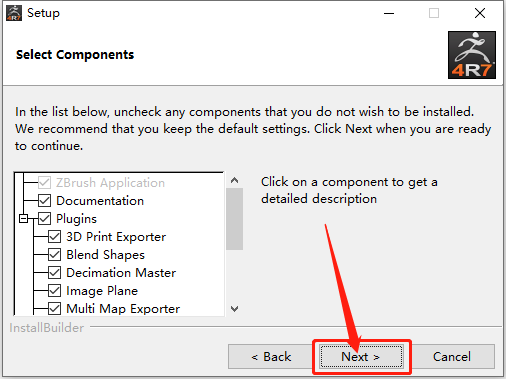Uncheck the Plugins checkbox
The width and height of the screenshot is (506, 379).
pos(44,219)
